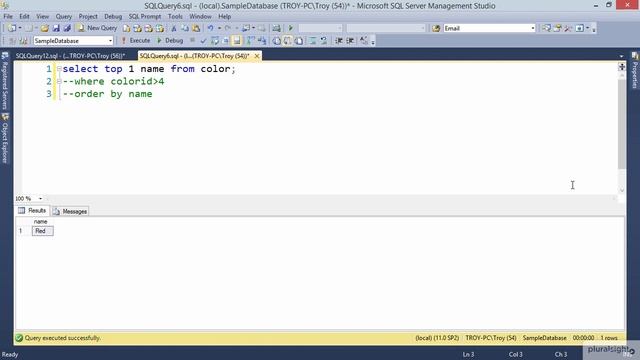Viewport: 640px width, 360px height.
Task: Collapse the comment block at line 2
Action: coord(59,81)
